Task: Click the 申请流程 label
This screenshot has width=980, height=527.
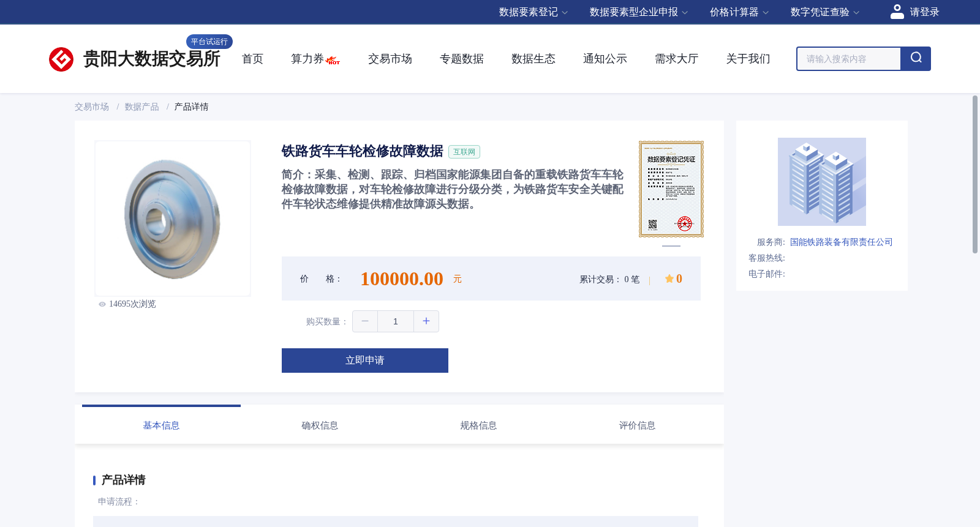Action: click(x=119, y=502)
